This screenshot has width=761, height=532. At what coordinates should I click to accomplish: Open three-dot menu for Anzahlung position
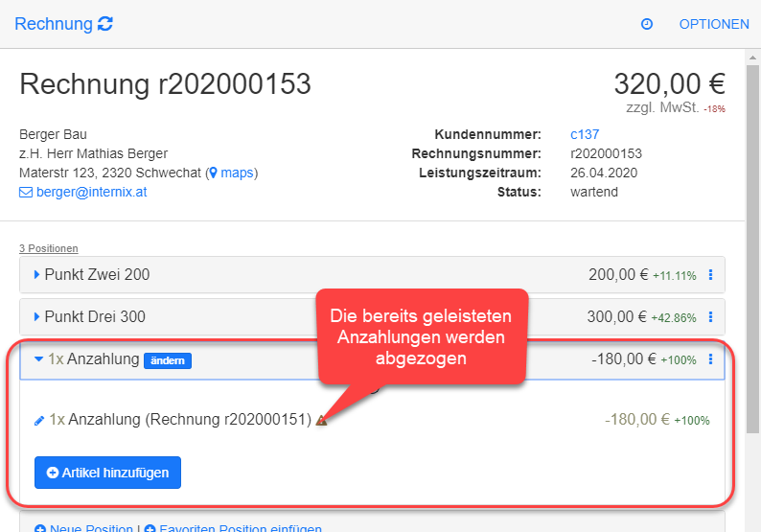click(710, 359)
